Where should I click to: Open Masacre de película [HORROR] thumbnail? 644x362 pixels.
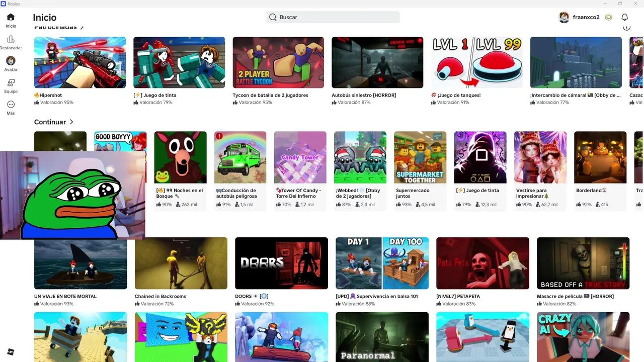pyautogui.click(x=583, y=263)
